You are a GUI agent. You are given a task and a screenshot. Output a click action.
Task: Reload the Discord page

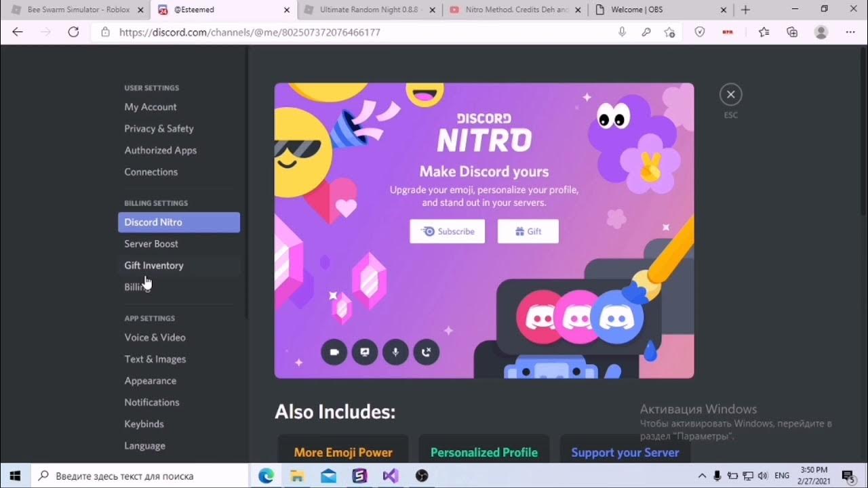tap(73, 32)
